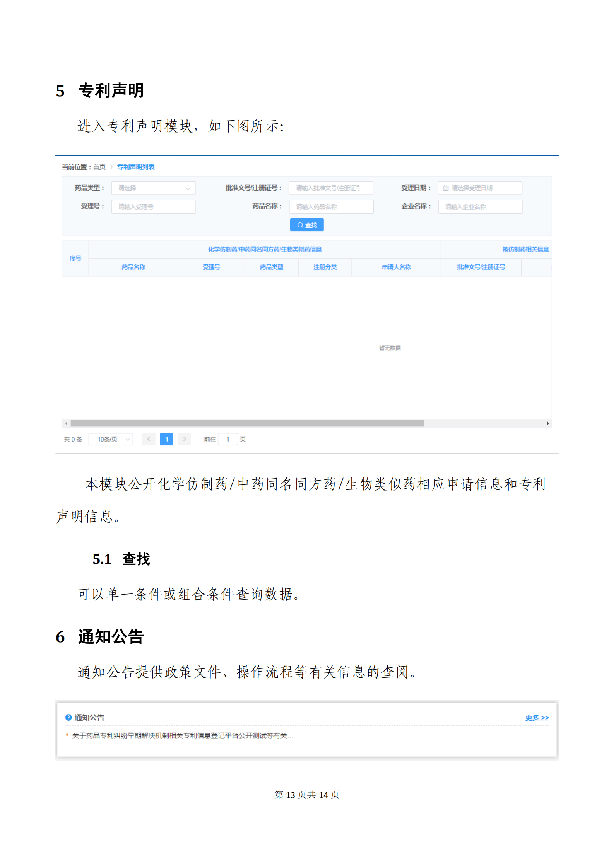Click the 注册分类 column header
This screenshot has width=614, height=868.
click(x=325, y=267)
